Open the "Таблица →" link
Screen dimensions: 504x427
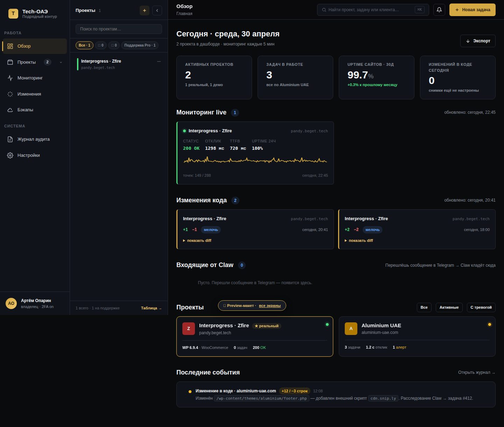151,308
